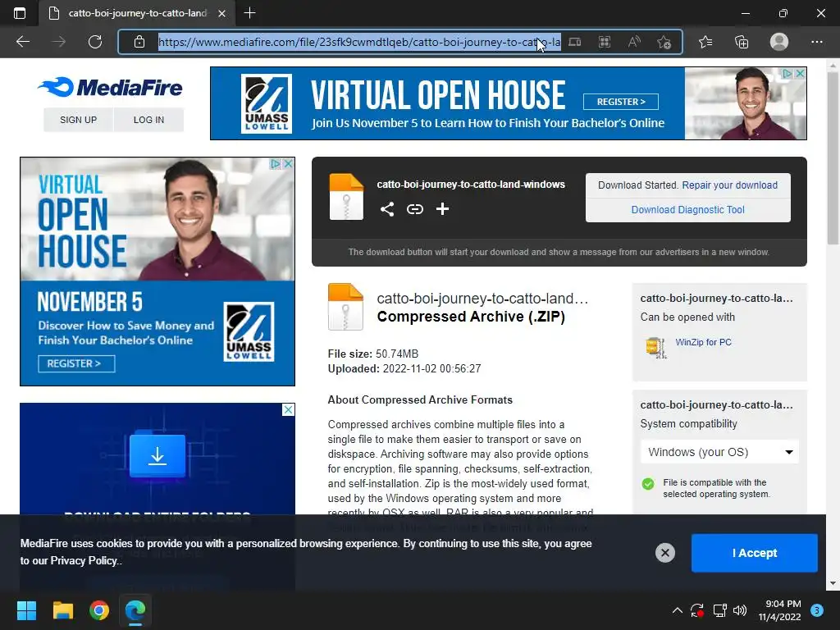Open the Windows Start button
840x630 pixels.
pos(26,610)
